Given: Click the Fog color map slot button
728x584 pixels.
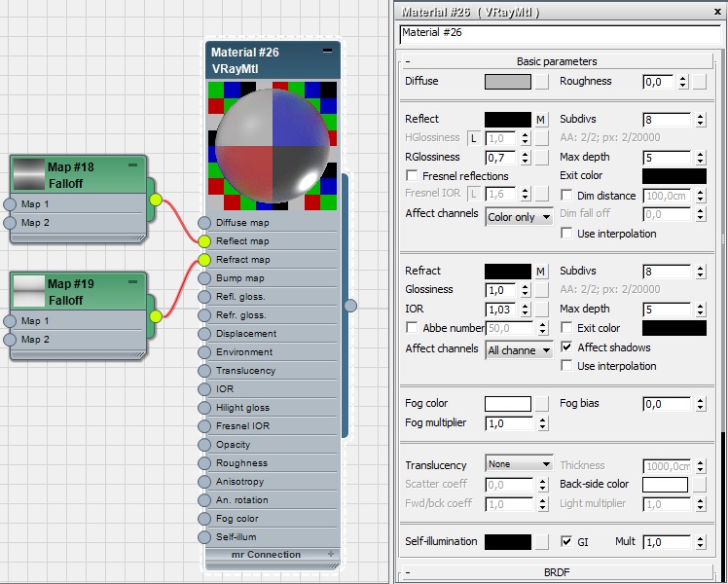Looking at the screenshot, I should (541, 404).
